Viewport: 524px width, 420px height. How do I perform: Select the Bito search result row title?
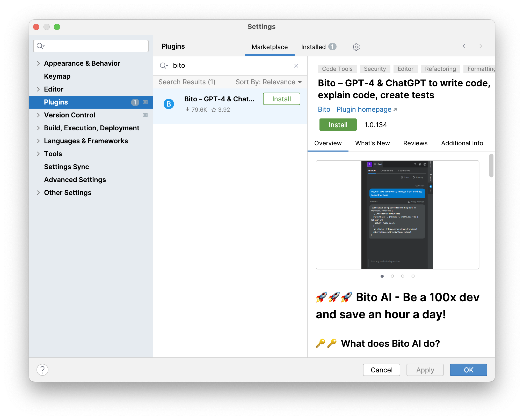219,99
